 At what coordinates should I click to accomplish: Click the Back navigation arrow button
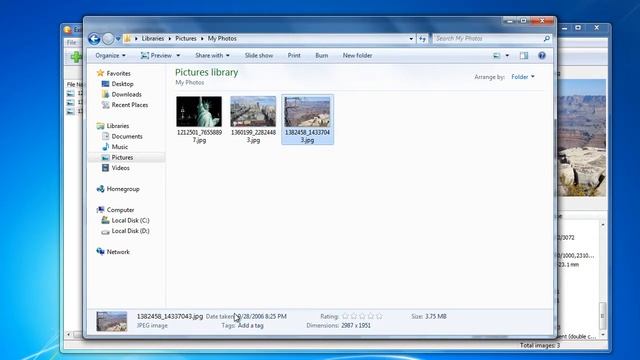coord(94,39)
